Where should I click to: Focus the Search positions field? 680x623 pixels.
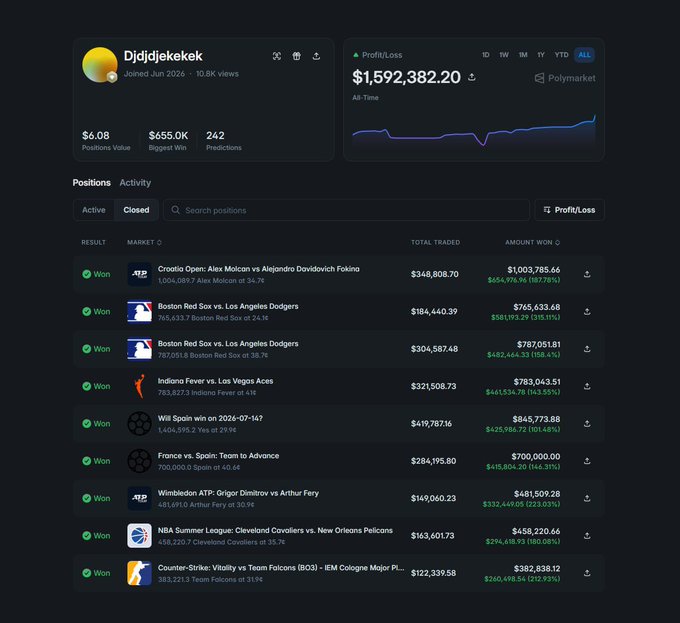click(346, 210)
